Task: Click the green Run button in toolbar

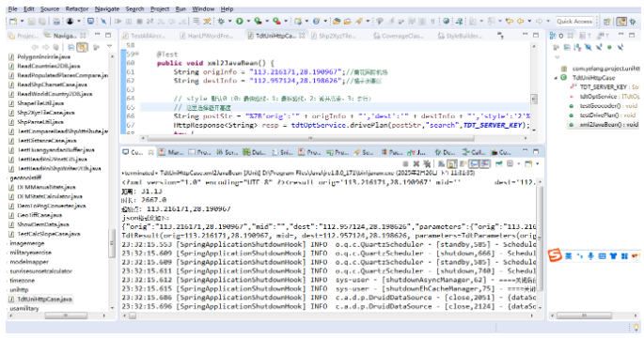Action: coord(240,21)
